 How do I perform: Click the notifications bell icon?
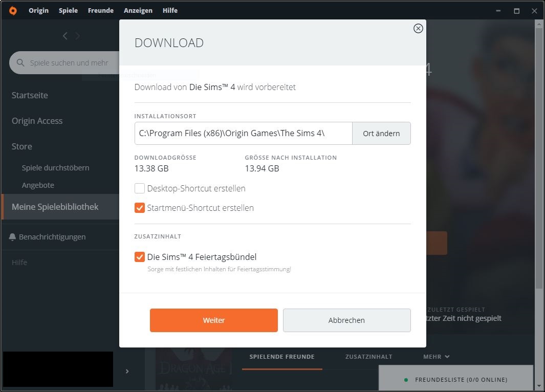12,237
